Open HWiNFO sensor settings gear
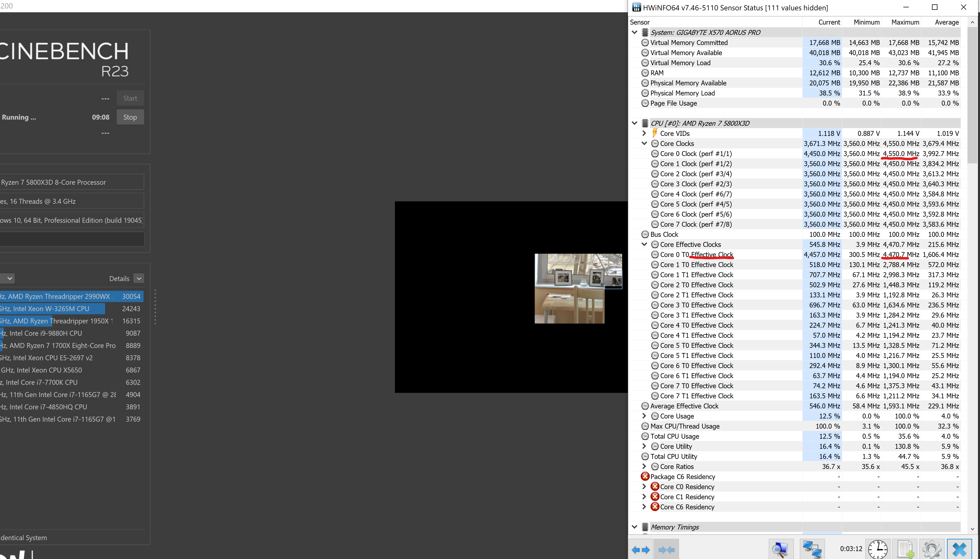980x559 pixels. point(932,549)
